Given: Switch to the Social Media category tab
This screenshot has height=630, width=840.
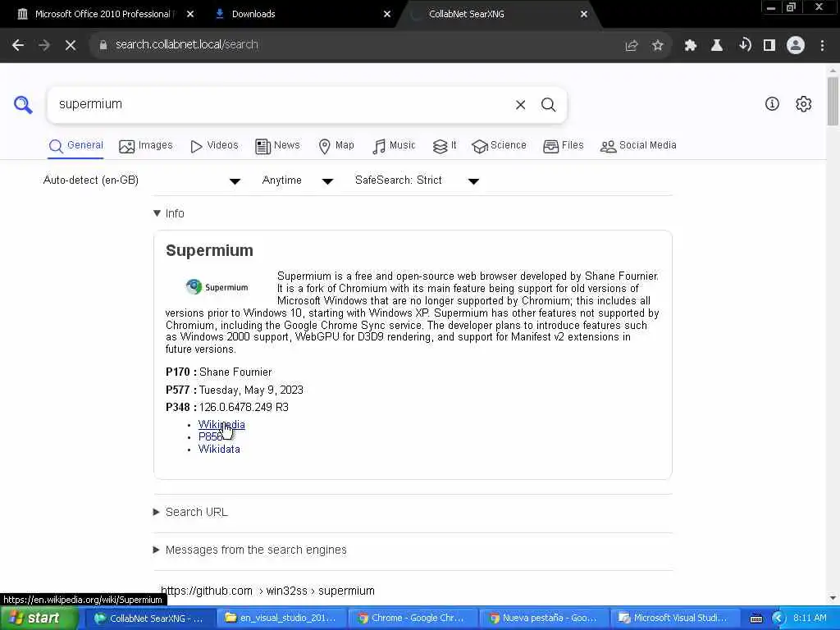Looking at the screenshot, I should (638, 146).
